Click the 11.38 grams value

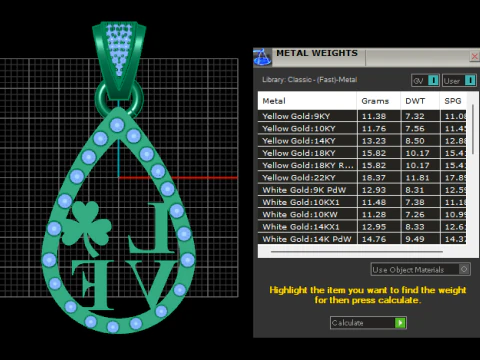click(374, 116)
